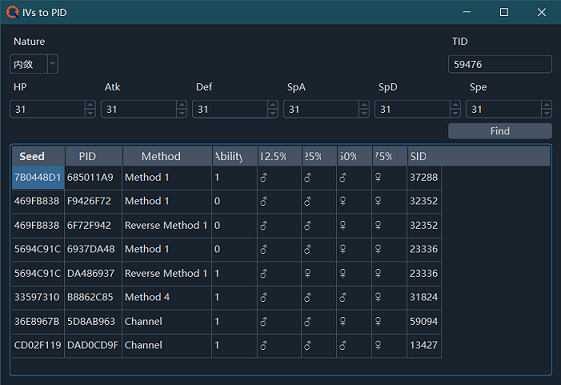Sort by the 75% column header
Image resolution: width=561 pixels, height=385 pixels.
tap(390, 156)
